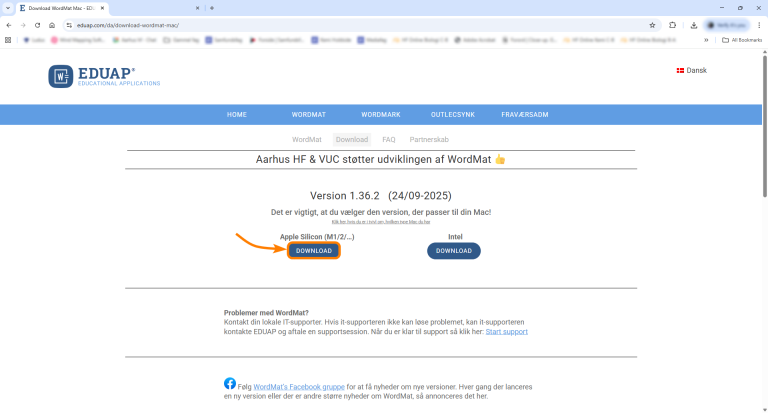Switch to the FAQ sub-tab

(389, 140)
